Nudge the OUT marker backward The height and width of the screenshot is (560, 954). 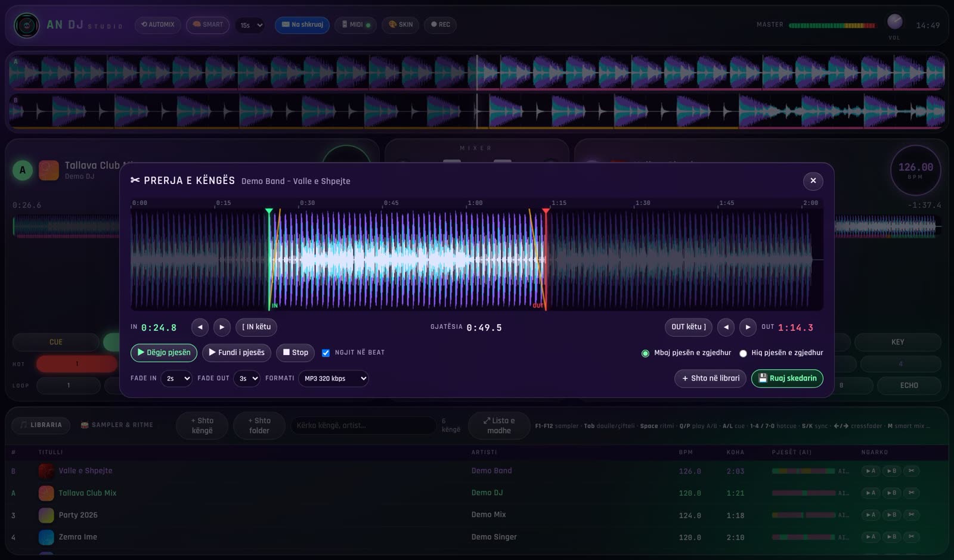point(726,327)
